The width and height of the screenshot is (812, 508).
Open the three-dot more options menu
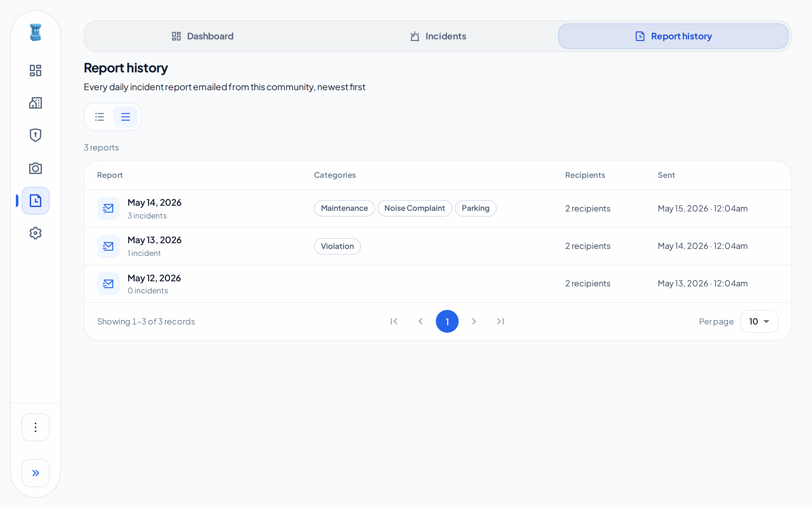pyautogui.click(x=36, y=427)
